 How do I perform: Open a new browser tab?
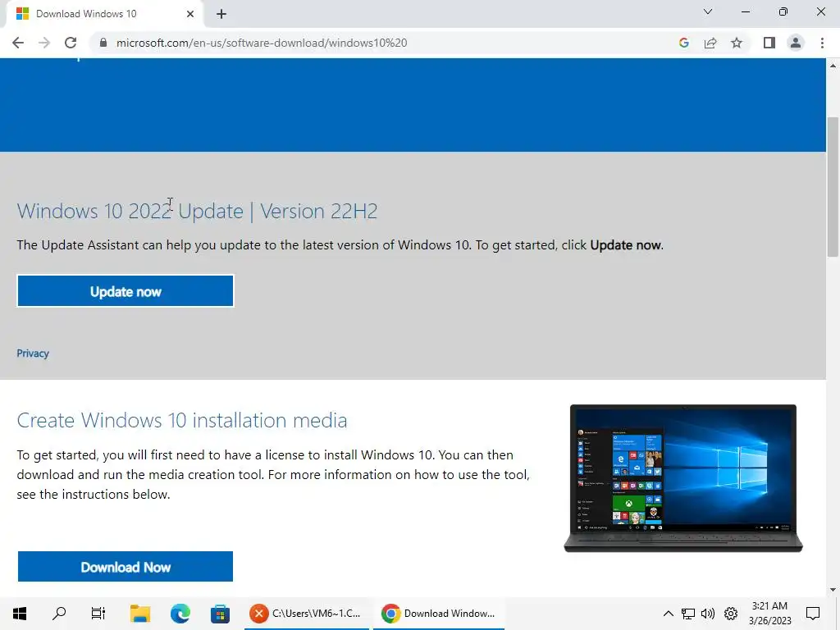click(x=221, y=14)
